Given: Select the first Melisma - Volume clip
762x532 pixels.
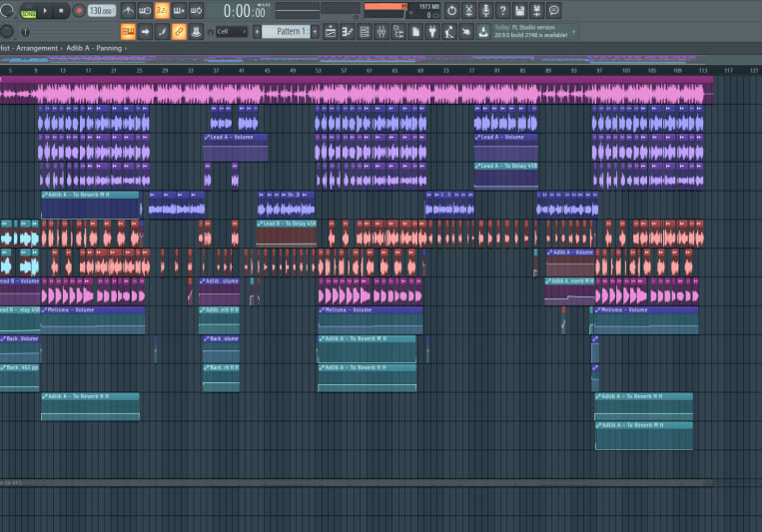Looking at the screenshot, I should [x=93, y=319].
